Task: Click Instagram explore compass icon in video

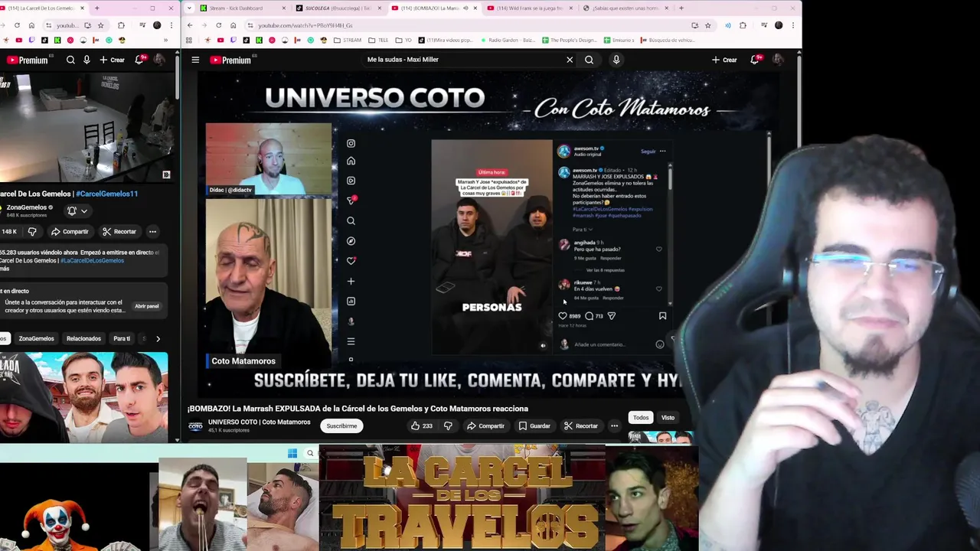Action: point(351,241)
